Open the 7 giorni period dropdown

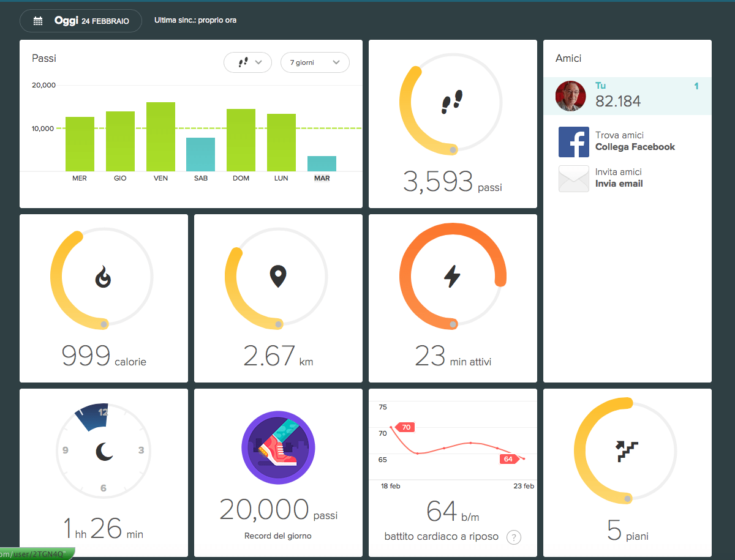[x=315, y=62]
